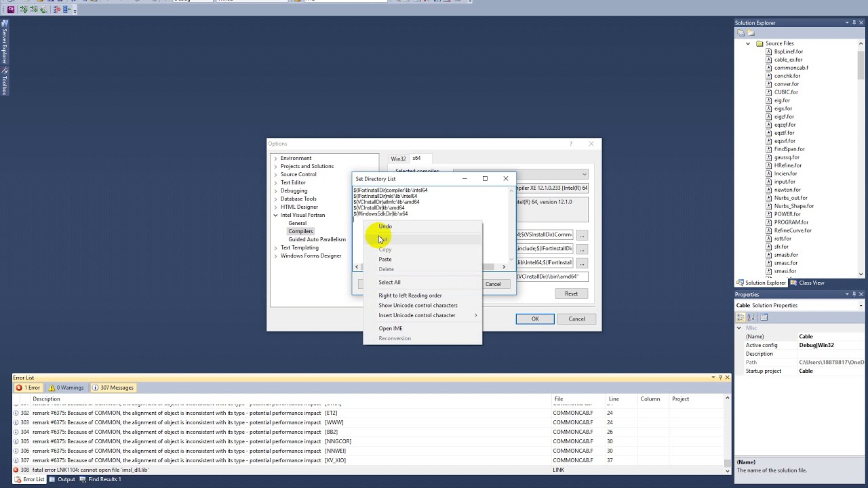Viewport: 868px width, 488px height.
Task: Click Show All Files icon in Solution Explorer
Action: [750, 33]
